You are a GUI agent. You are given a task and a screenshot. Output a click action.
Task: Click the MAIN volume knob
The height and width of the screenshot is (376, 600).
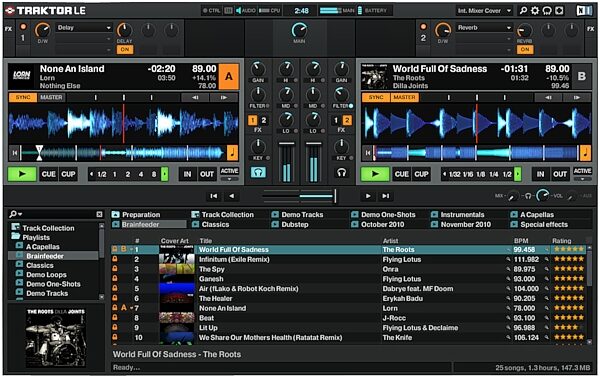pyautogui.click(x=299, y=30)
